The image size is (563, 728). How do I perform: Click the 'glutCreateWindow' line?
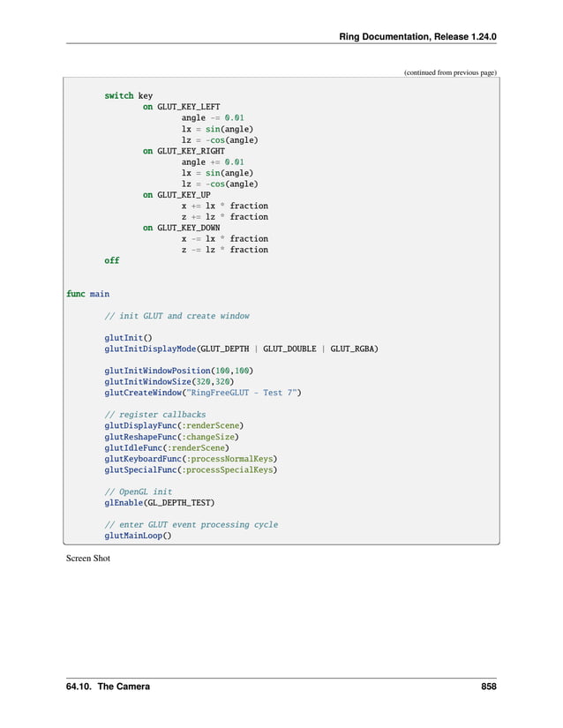[x=203, y=393]
